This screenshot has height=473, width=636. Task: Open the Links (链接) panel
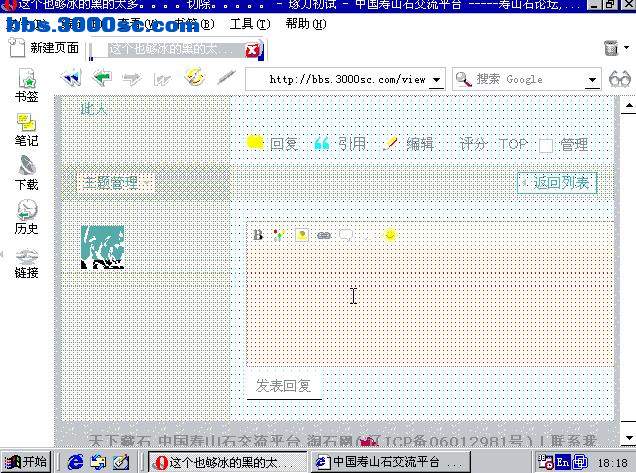click(26, 263)
